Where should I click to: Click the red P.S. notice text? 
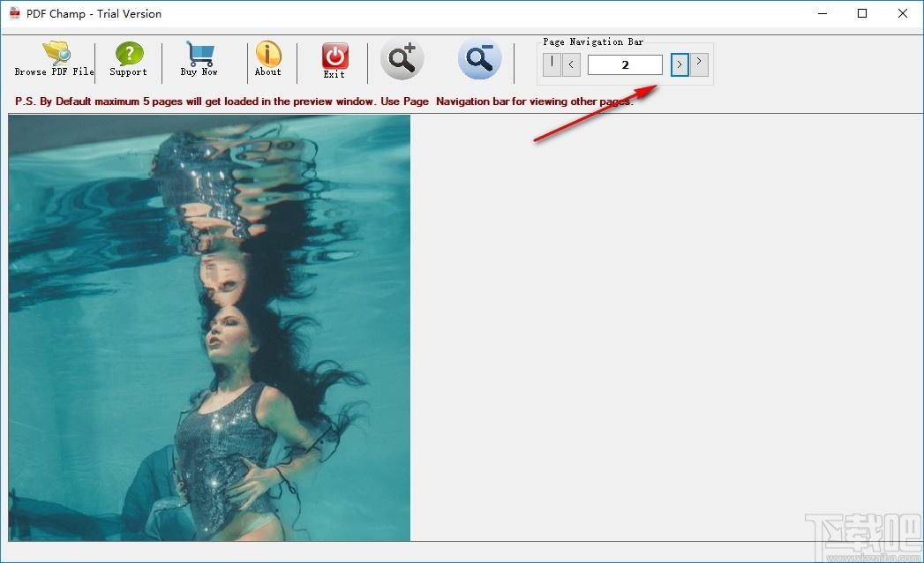tap(324, 101)
